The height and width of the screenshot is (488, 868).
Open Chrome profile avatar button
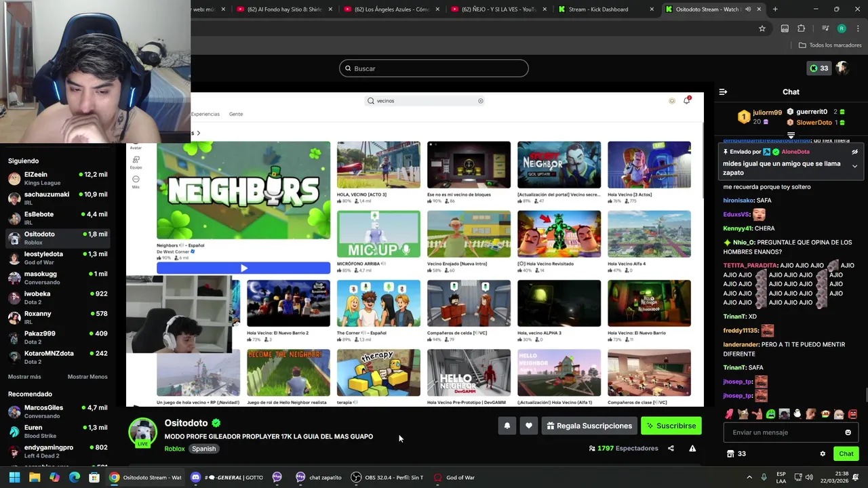pos(842,28)
